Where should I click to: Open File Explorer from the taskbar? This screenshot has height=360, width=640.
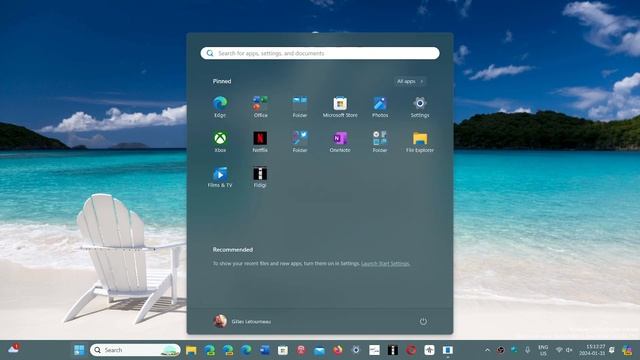[191, 350]
